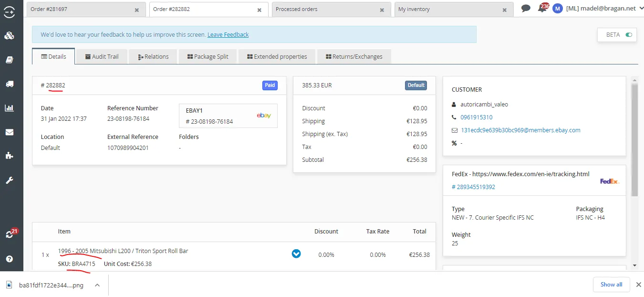This screenshot has width=644, height=297.
Task: Close the Processed orders tab
Action: point(382,10)
